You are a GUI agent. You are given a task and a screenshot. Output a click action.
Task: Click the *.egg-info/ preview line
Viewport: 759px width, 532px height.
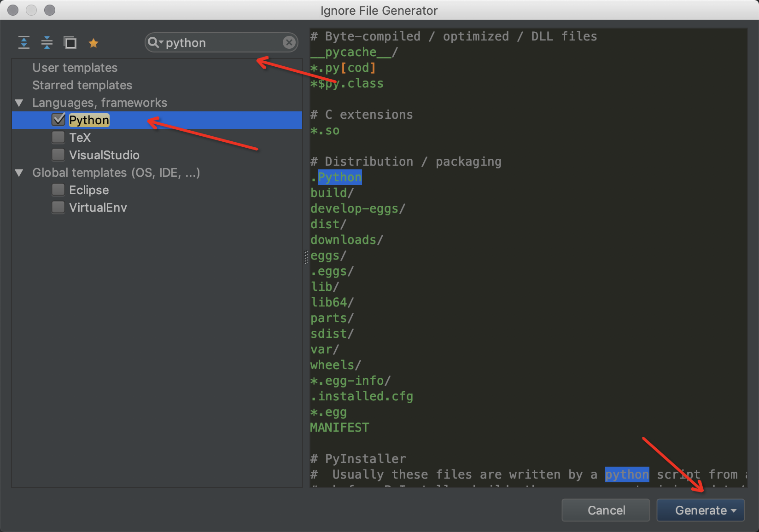coord(350,381)
